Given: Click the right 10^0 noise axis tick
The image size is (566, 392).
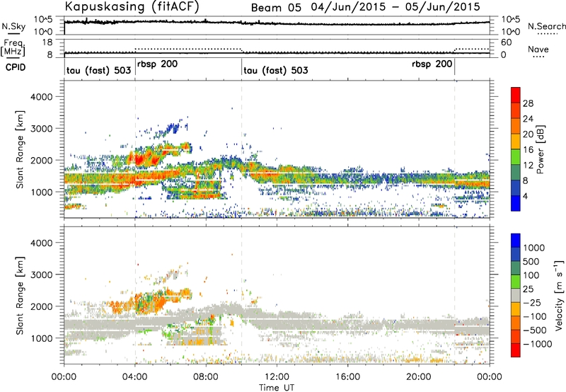Looking at the screenshot, I should coord(511,31).
